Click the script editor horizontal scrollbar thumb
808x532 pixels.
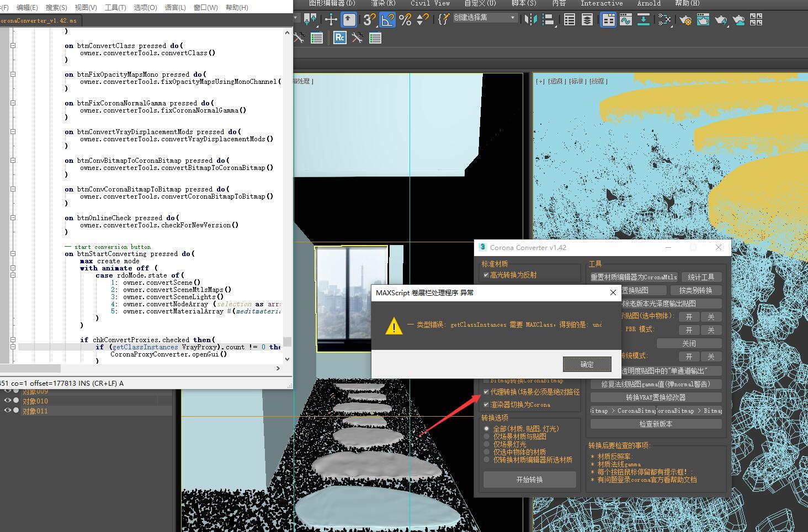(x=30, y=368)
